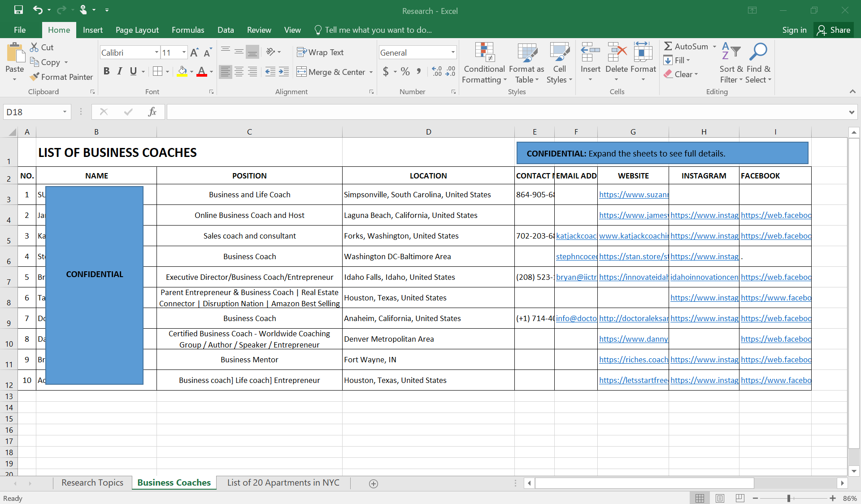This screenshot has height=504, width=861.
Task: Click the Insert Function fx icon
Action: [152, 112]
